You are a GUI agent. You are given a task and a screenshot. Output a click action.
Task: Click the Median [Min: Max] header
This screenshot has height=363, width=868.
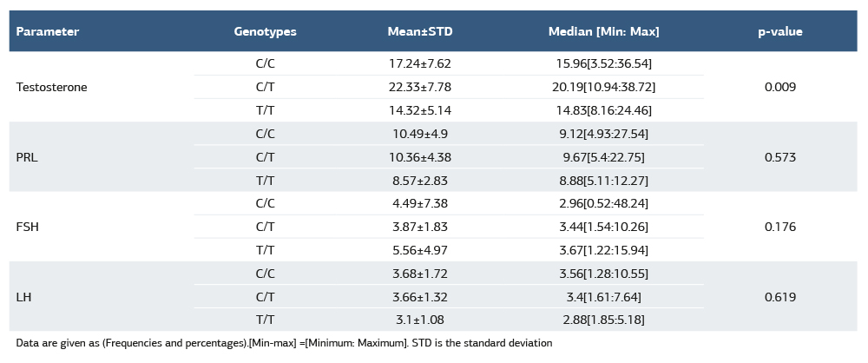(x=603, y=31)
